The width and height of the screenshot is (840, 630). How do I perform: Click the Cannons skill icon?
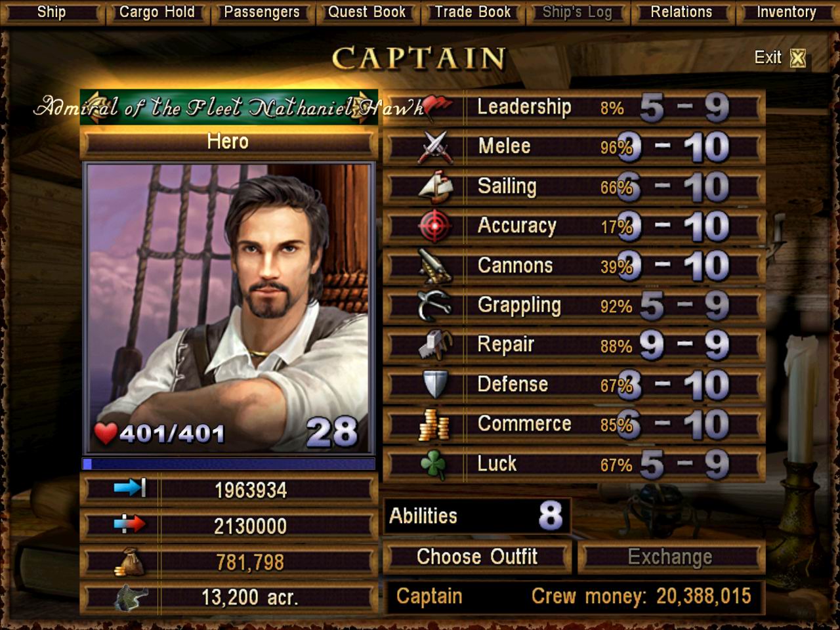point(434,266)
